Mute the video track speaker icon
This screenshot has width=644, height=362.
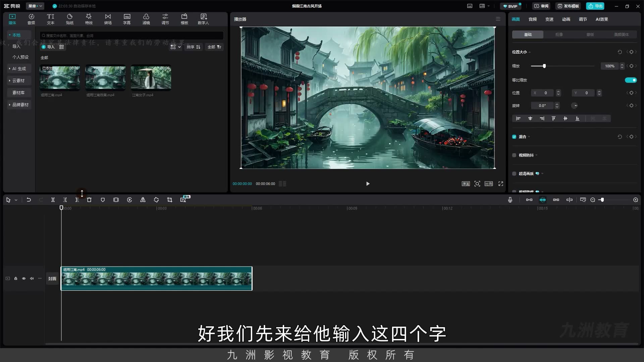32,279
